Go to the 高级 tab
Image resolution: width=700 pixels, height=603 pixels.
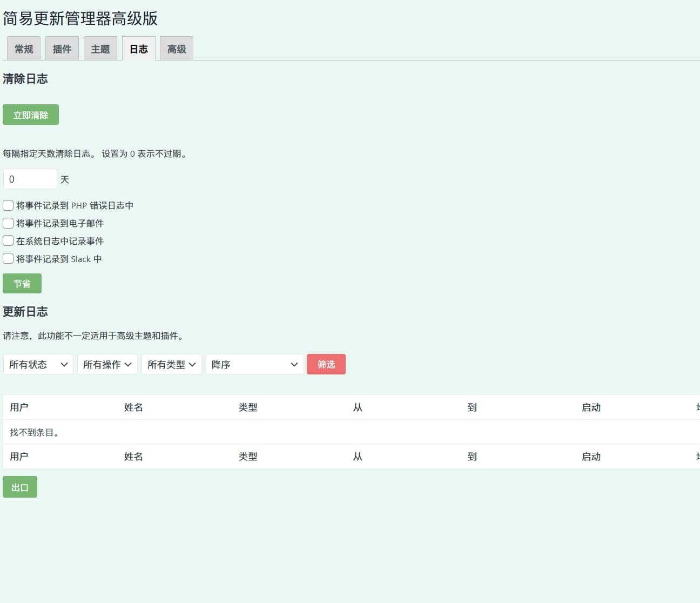[177, 49]
